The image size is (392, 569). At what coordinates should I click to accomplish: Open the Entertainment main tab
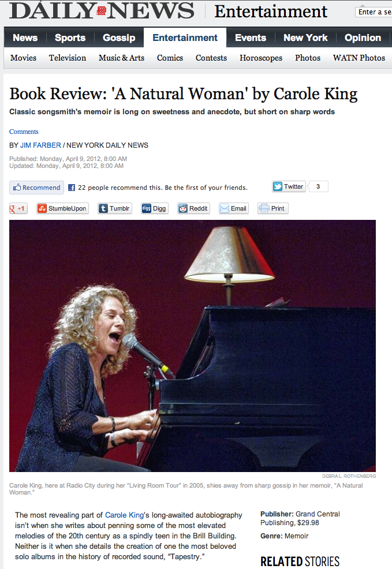pyautogui.click(x=185, y=38)
